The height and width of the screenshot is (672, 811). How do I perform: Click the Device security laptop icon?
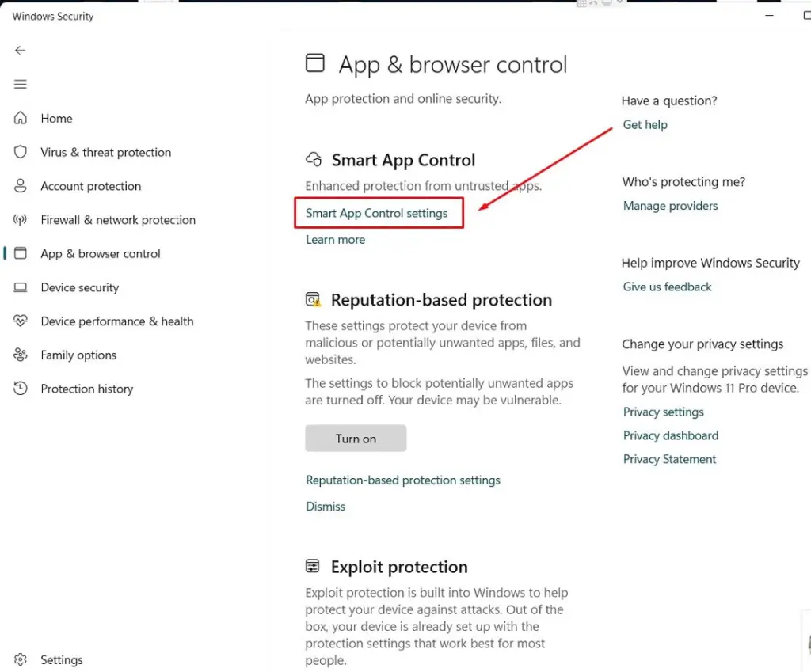[21, 287]
